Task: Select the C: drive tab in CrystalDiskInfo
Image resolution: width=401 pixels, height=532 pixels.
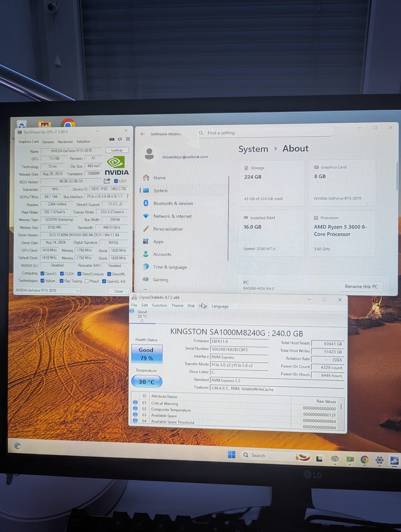Action: point(142,316)
